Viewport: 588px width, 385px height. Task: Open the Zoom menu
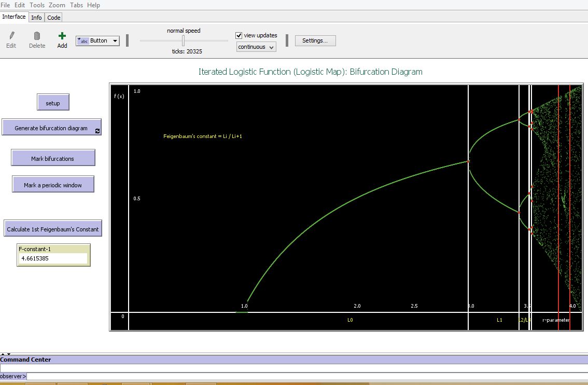tap(57, 5)
